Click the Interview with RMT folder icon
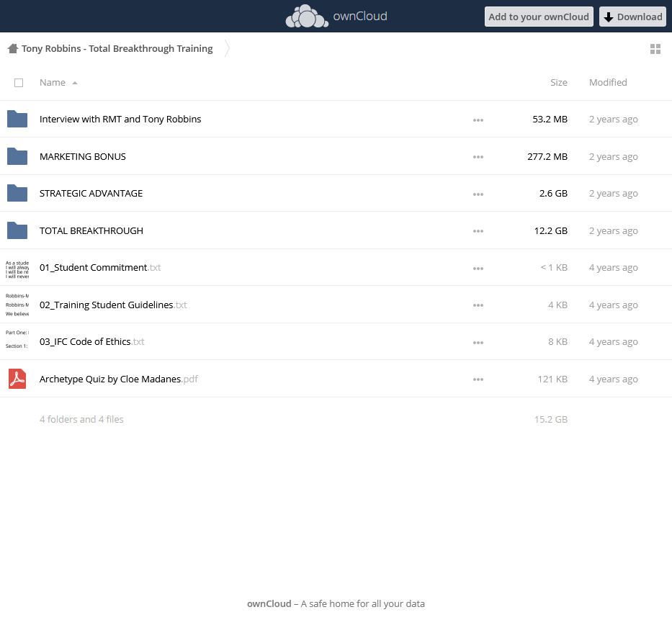The image size is (672, 625). [17, 119]
